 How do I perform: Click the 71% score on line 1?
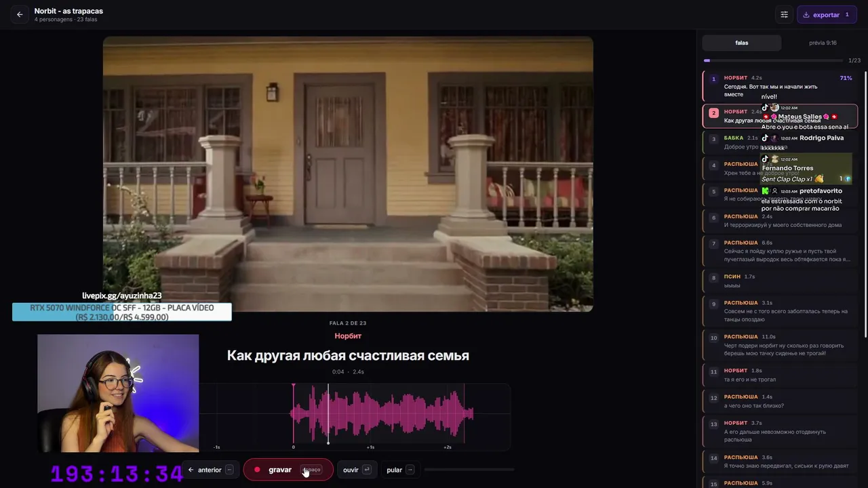[846, 78]
